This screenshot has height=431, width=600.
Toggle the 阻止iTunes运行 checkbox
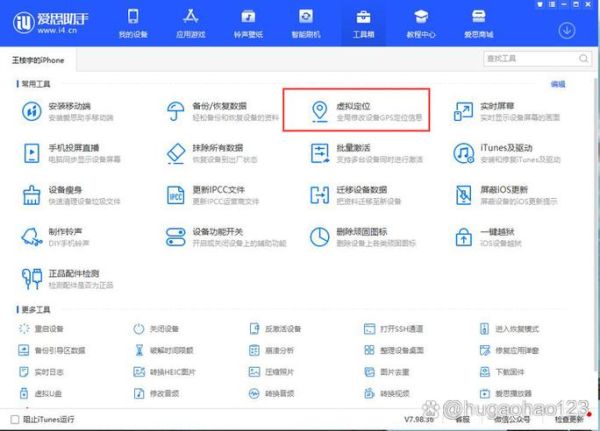click(15, 420)
